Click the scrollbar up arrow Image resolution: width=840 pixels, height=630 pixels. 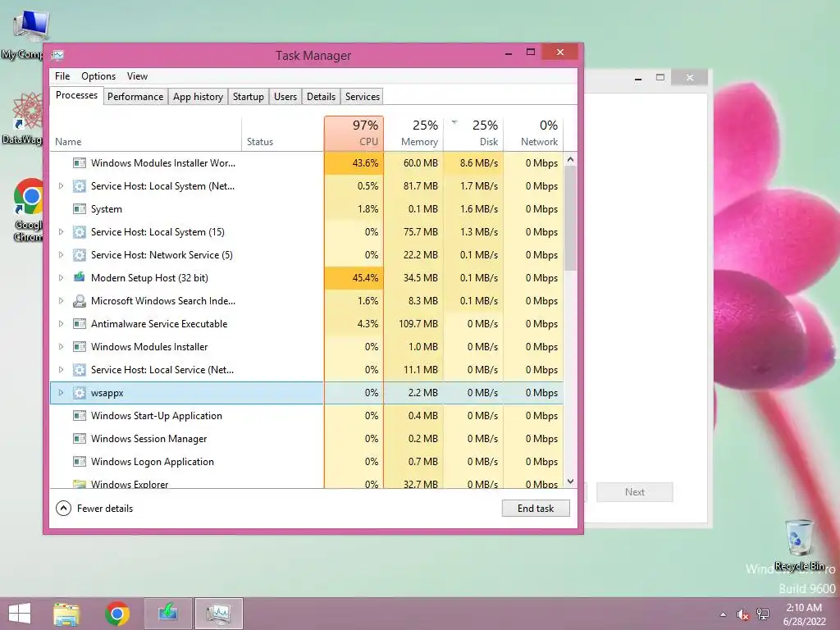(571, 159)
